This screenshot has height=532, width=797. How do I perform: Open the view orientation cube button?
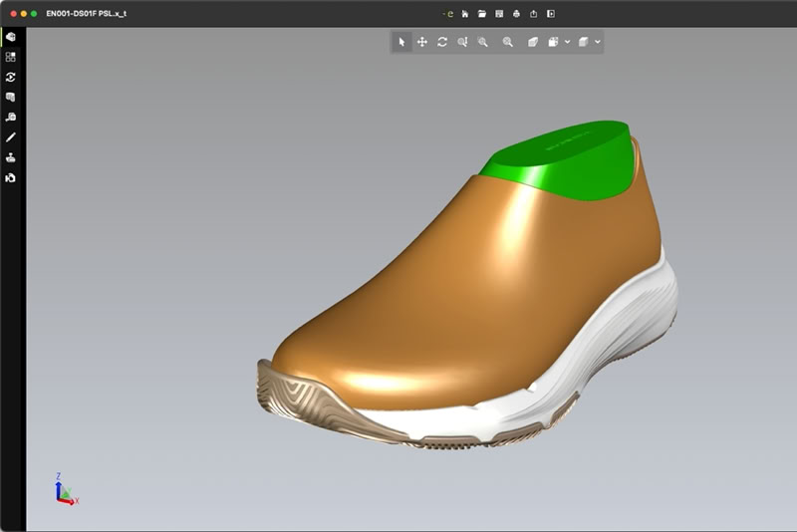click(x=554, y=42)
